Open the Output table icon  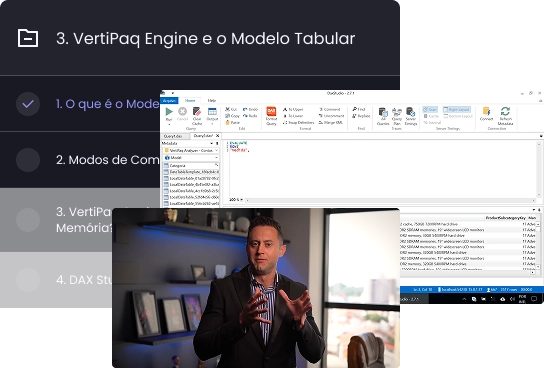pos(212,112)
